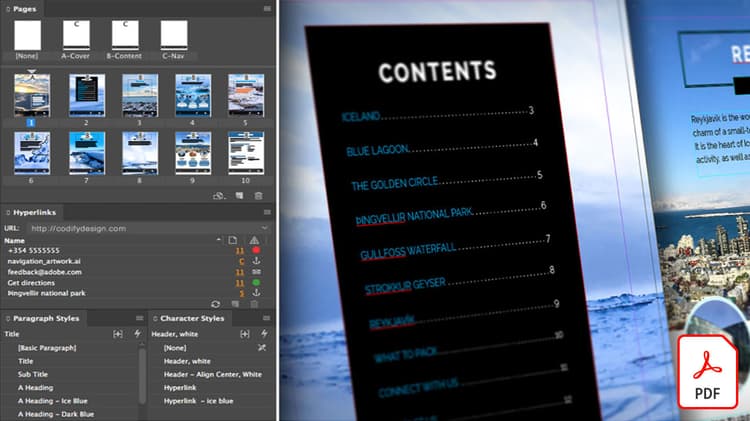Select the 'navigation_artwork.ai' hyperlink row
750x421 pixels.
click(136, 261)
